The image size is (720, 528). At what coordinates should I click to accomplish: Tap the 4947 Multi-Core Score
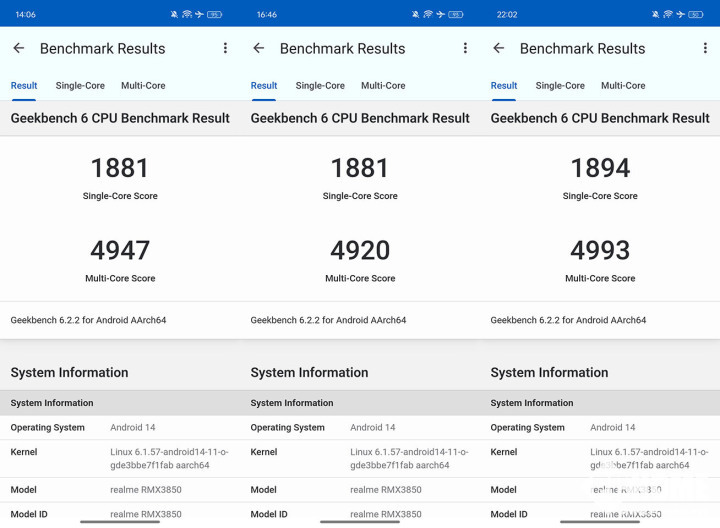(120, 250)
